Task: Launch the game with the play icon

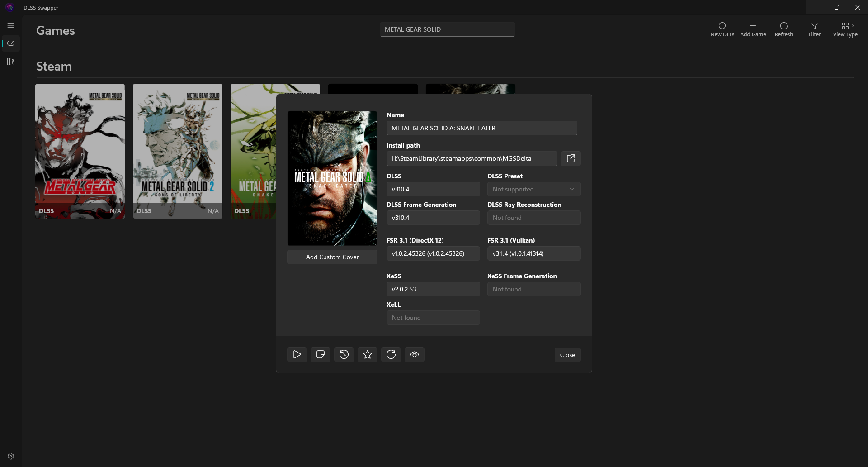Action: point(297,354)
